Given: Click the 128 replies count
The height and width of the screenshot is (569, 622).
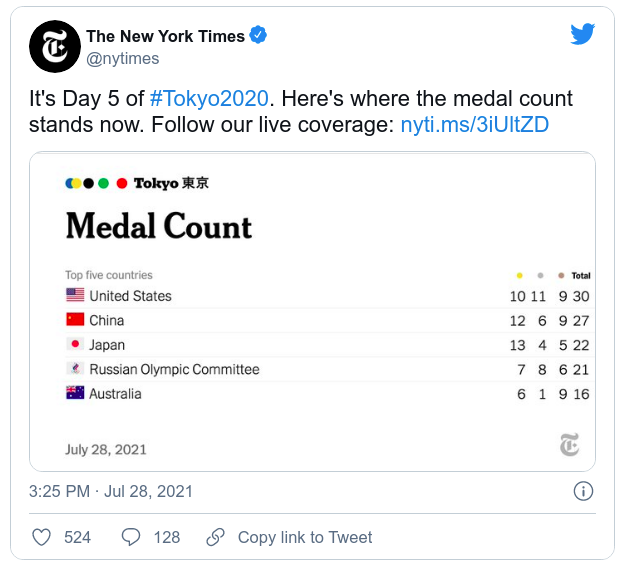Looking at the screenshot, I should pos(167,537).
